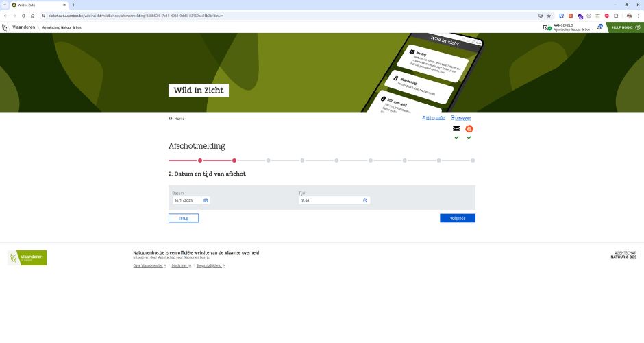Bookmark page with the star icon
This screenshot has width=644, height=343.
pos(550,15)
